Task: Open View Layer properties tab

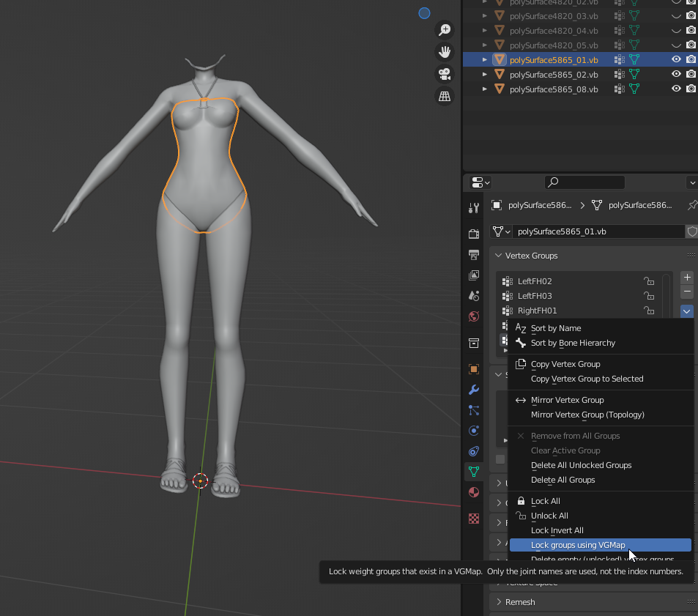Action: click(474, 275)
